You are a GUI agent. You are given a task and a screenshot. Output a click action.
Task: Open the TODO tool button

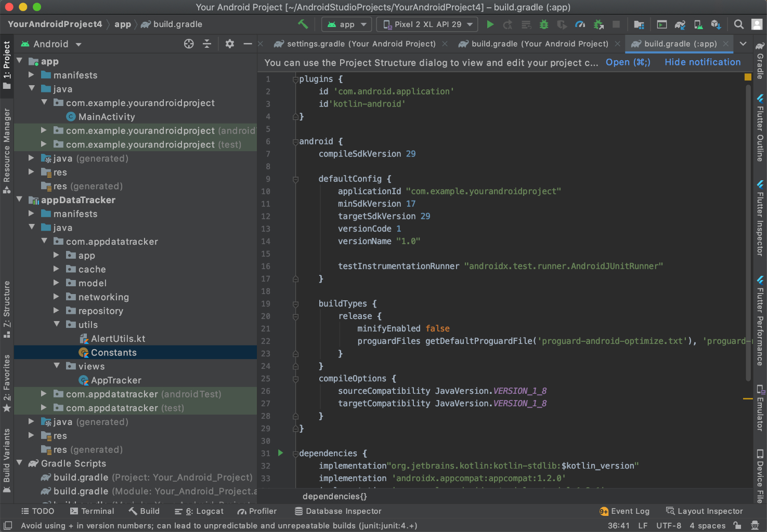[x=37, y=511]
